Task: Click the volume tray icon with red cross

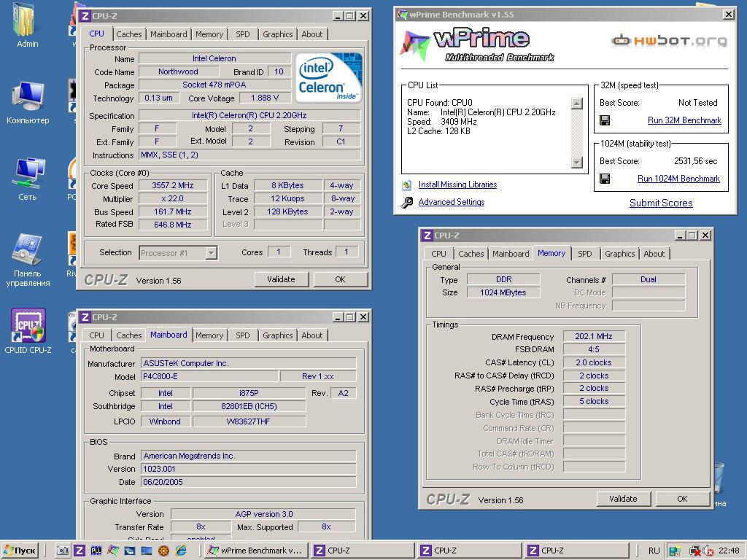Action: 708,551
